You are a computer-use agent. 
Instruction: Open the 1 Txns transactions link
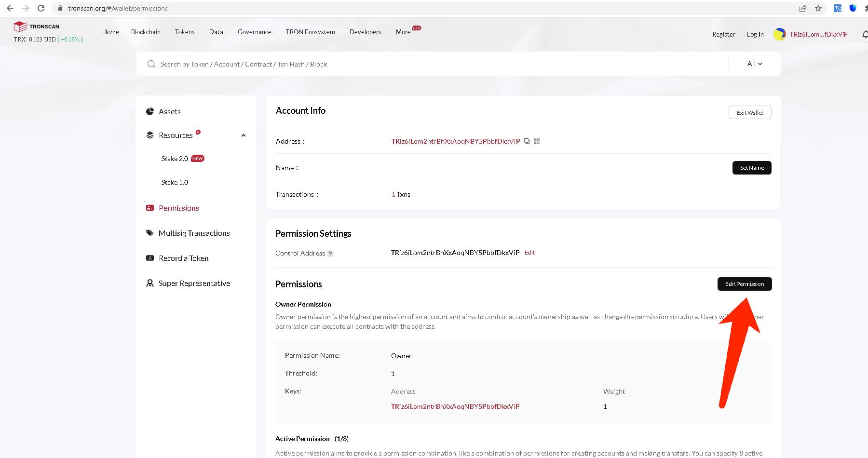pyautogui.click(x=401, y=194)
